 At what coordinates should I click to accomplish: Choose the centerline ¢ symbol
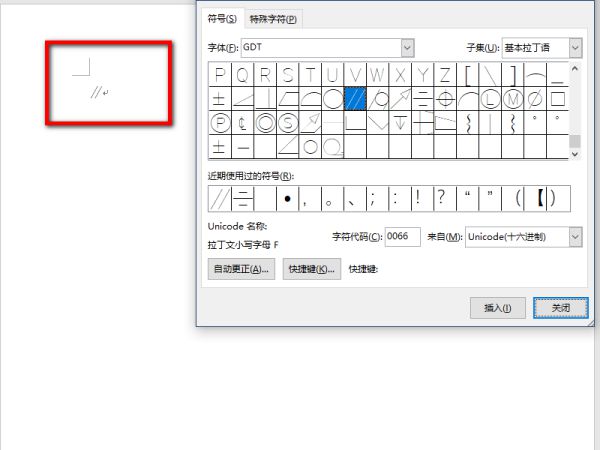coord(242,122)
